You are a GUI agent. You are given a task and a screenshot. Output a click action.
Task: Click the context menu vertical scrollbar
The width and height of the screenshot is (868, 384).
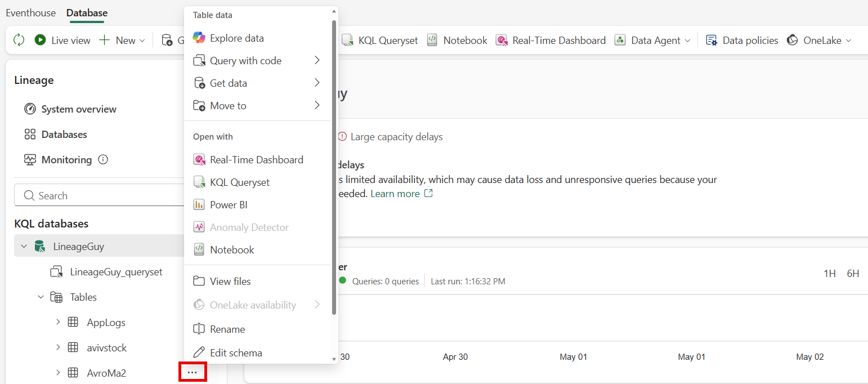(334, 167)
